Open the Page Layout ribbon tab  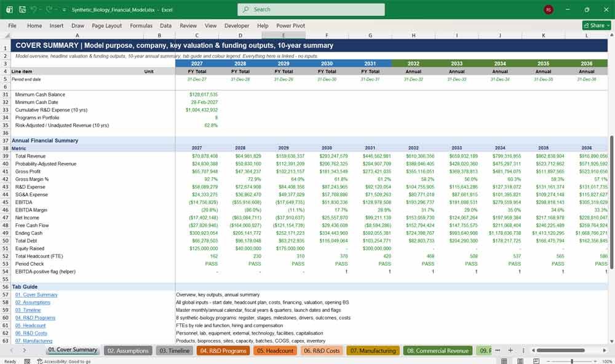tap(106, 25)
